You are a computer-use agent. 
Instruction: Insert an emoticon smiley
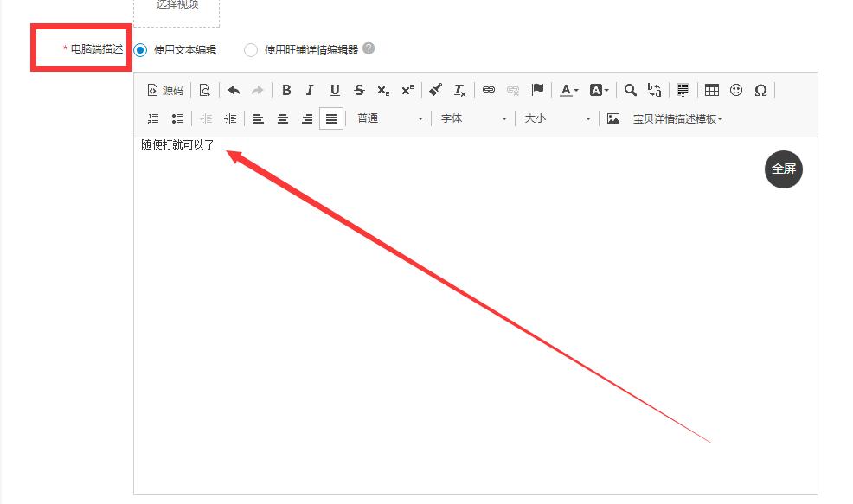tap(736, 90)
